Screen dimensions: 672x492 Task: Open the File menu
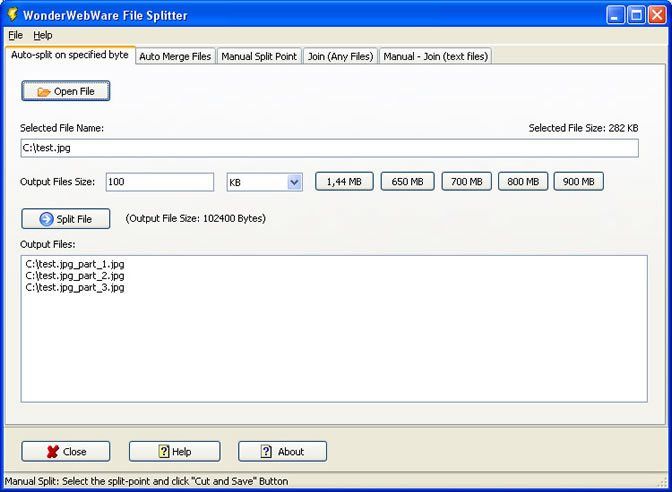click(15, 35)
